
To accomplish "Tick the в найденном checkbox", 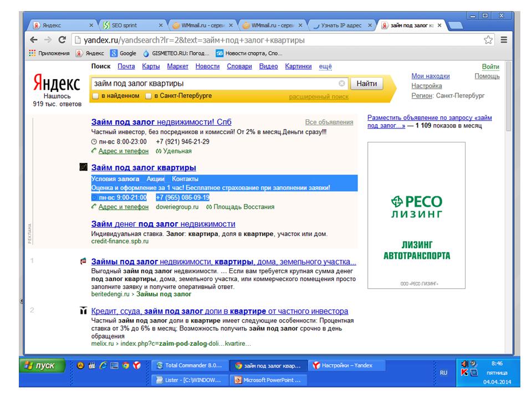I will (96, 96).
